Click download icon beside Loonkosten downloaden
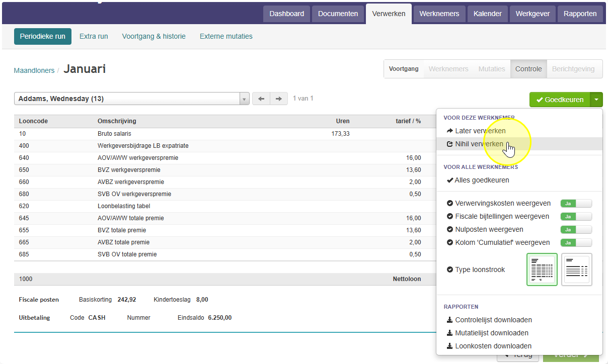 [450, 346]
